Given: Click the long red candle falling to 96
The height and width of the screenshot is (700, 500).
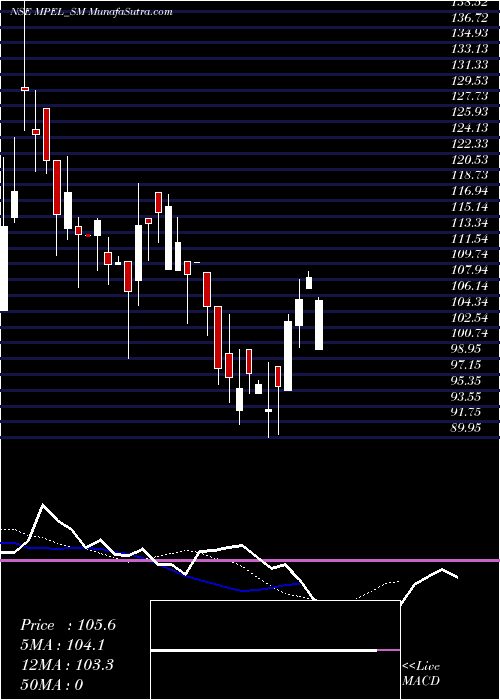Looking at the screenshot, I should 218,337.
